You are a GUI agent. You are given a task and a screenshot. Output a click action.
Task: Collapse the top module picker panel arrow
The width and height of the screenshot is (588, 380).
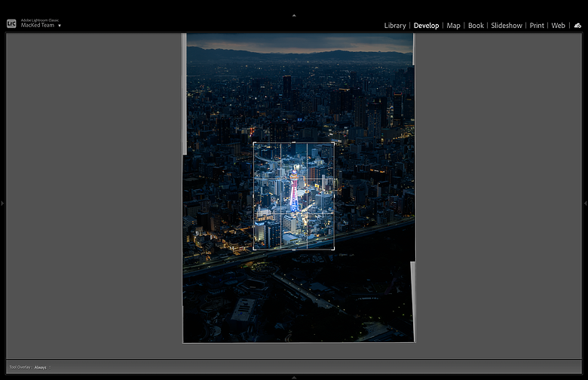point(294,15)
